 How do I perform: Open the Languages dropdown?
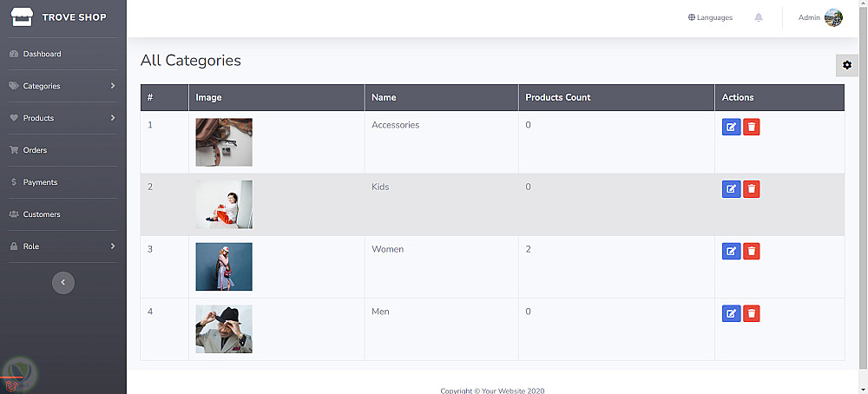click(710, 17)
